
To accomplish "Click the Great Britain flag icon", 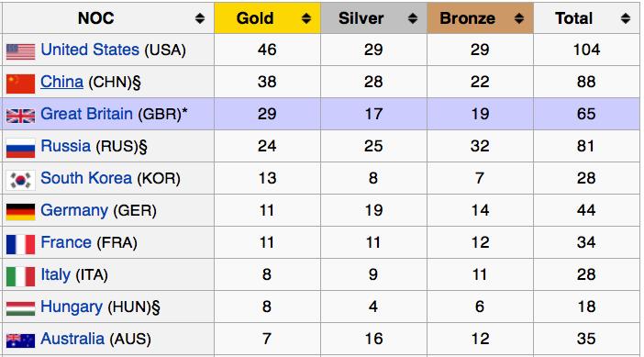I will [20, 116].
